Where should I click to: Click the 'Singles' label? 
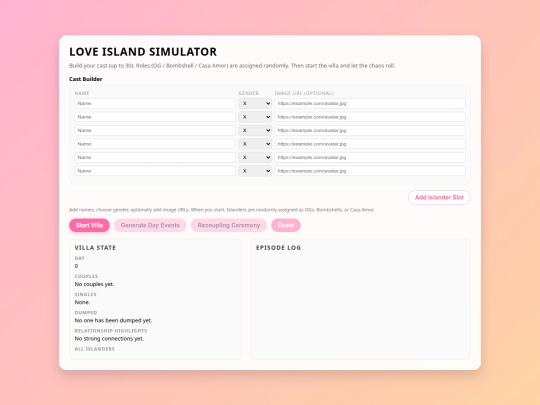point(85,294)
